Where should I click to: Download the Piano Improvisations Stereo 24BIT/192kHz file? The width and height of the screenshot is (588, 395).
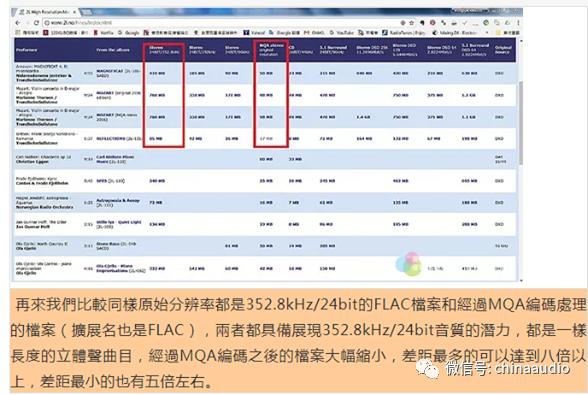pos(197,269)
